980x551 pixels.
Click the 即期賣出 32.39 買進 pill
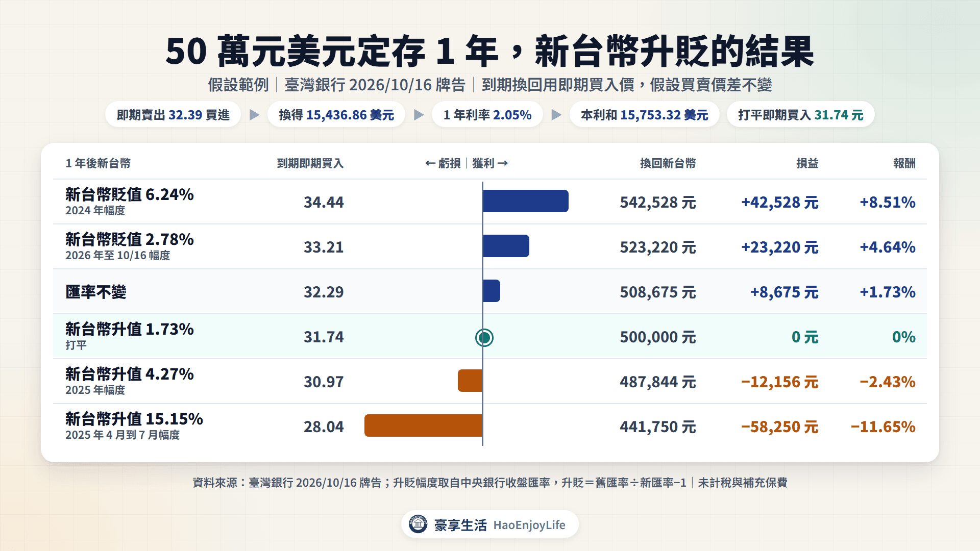pyautogui.click(x=173, y=115)
